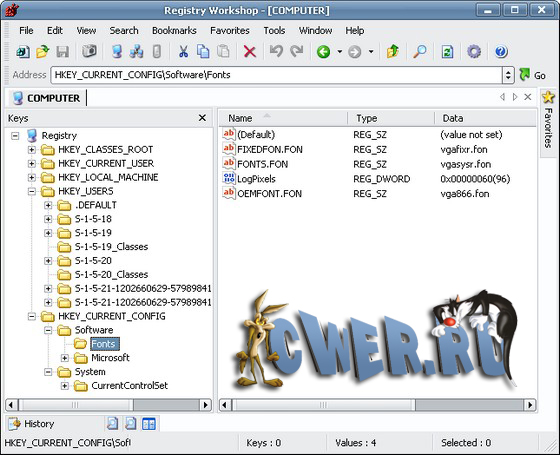Click the Go button
The height and width of the screenshot is (455, 560).
(x=532, y=75)
